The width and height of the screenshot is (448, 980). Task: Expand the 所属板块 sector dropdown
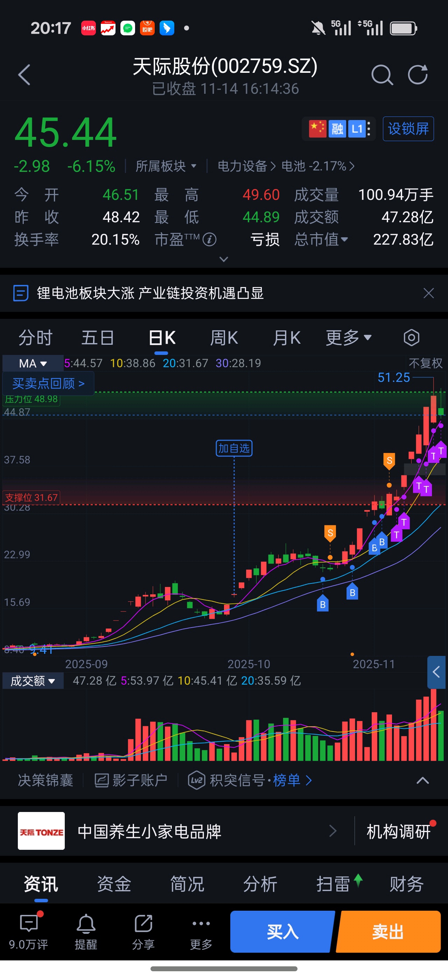[166, 166]
